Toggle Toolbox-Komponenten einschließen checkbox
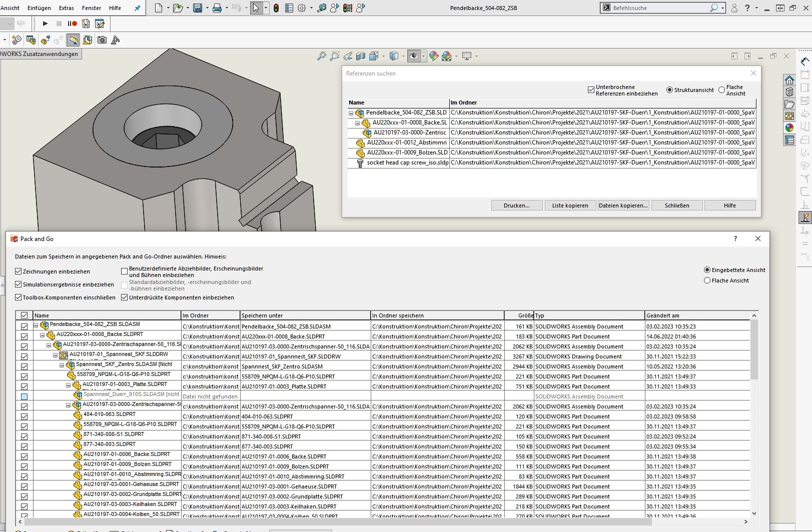 click(x=19, y=297)
